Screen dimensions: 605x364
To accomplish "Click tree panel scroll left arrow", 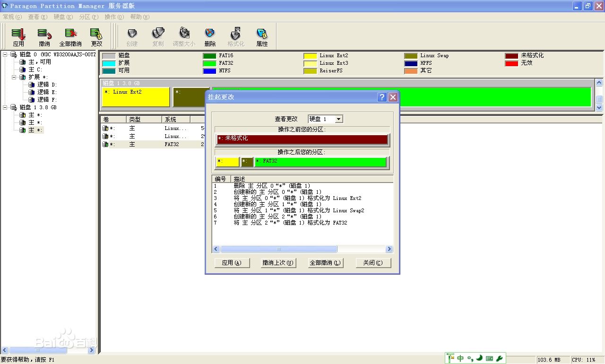I will point(4,350).
